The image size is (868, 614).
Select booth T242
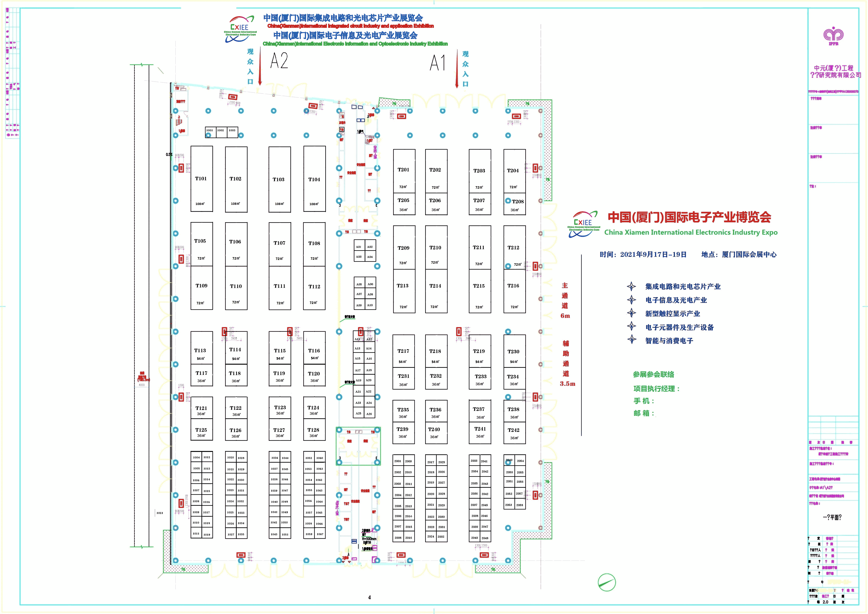coord(514,433)
